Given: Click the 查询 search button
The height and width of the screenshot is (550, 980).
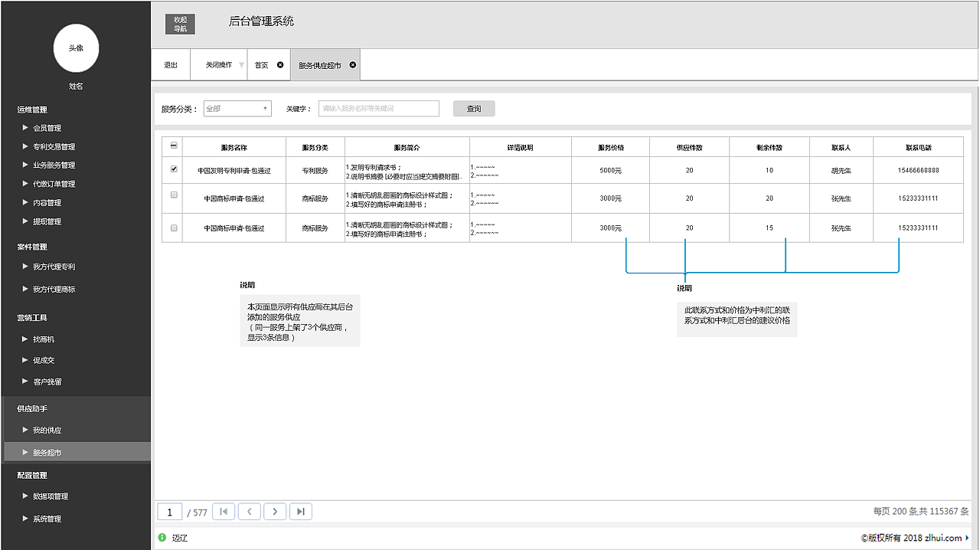Looking at the screenshot, I should tap(474, 109).
